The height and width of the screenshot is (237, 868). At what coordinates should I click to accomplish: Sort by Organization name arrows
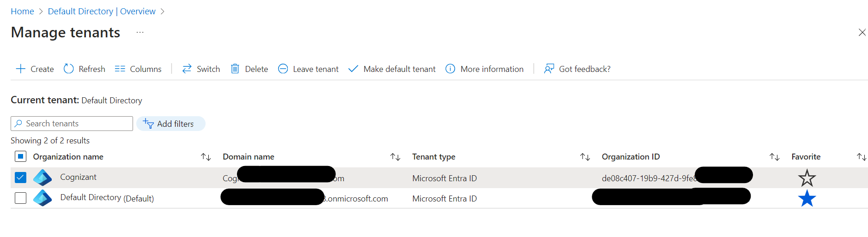206,157
